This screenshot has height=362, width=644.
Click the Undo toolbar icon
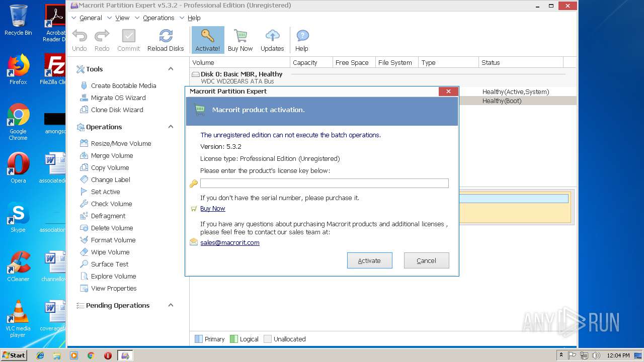[x=79, y=40]
